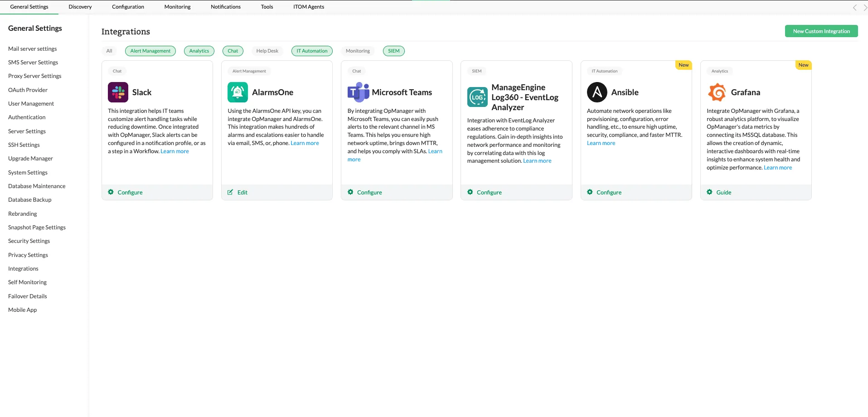Click the Ansible logo icon
The height and width of the screenshot is (417, 868).
(x=597, y=92)
